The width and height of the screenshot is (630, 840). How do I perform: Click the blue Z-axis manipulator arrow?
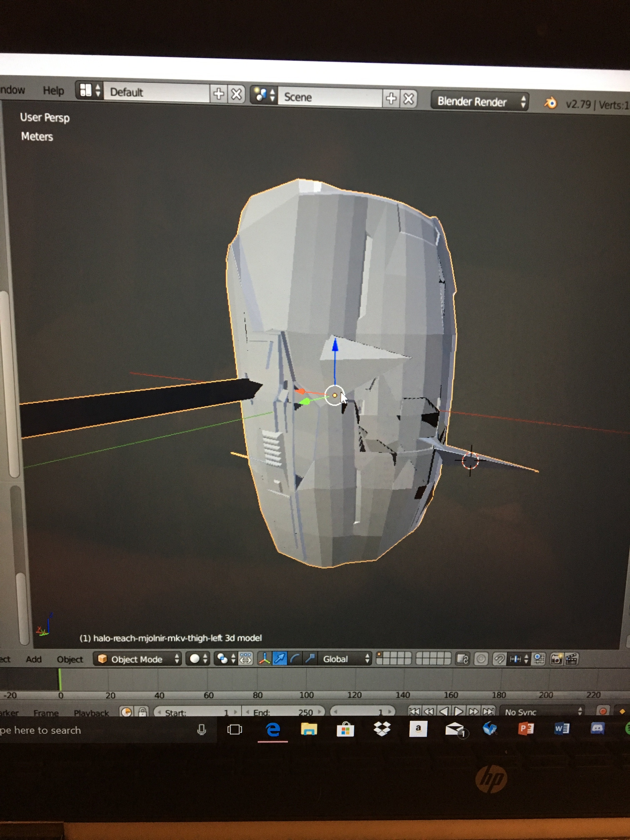[x=335, y=345]
